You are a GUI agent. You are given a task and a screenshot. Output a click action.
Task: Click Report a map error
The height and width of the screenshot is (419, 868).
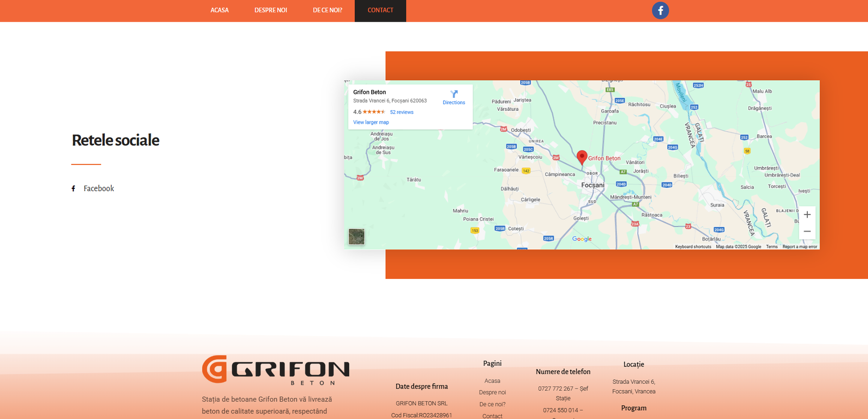pyautogui.click(x=800, y=247)
